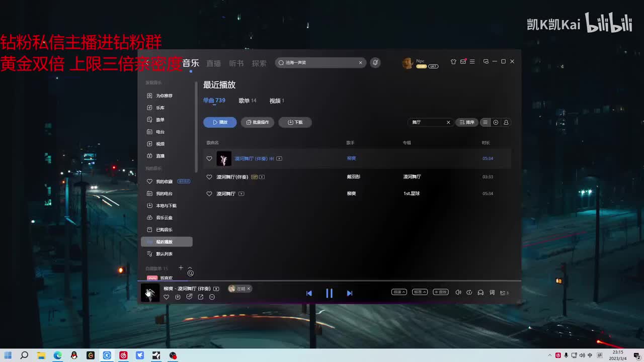This screenshot has height=362, width=644.
Task: Open the main menu hamburger icon
Action: click(x=472, y=61)
